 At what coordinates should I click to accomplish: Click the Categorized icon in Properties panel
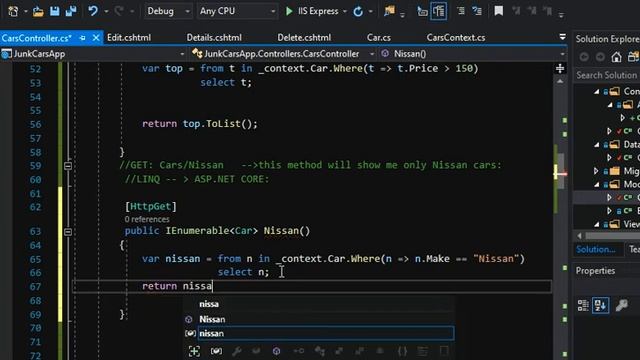583,305
